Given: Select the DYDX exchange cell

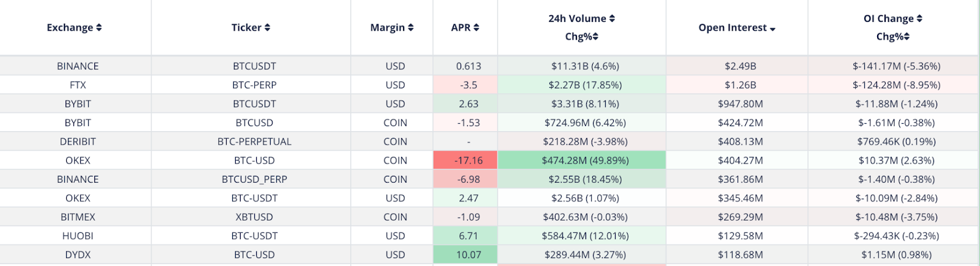Looking at the screenshot, I should click(78, 255).
